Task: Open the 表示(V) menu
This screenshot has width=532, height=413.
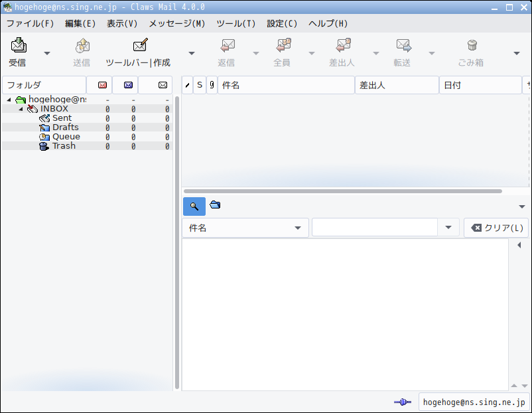Action: click(x=122, y=23)
